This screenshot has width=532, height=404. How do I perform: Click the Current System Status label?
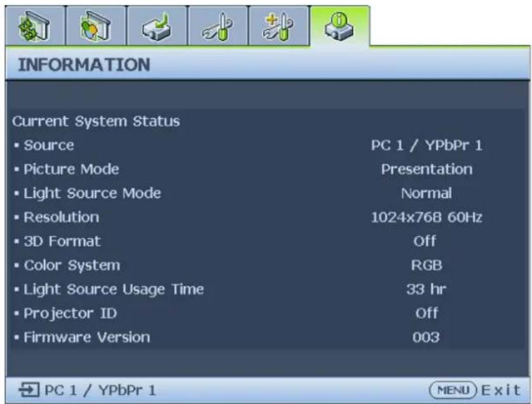(x=96, y=121)
